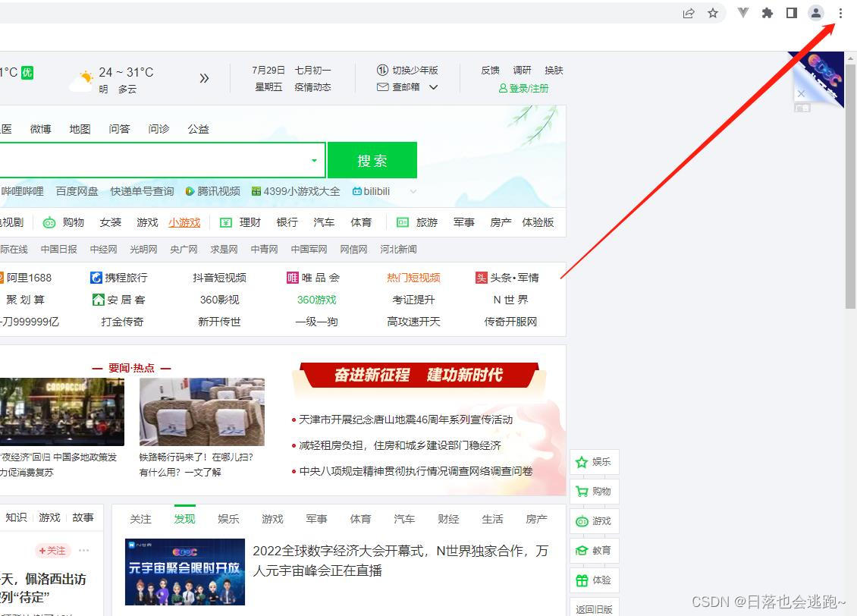857x616 pixels.
Task: Open the night economy news thumbnail
Action: pos(61,412)
